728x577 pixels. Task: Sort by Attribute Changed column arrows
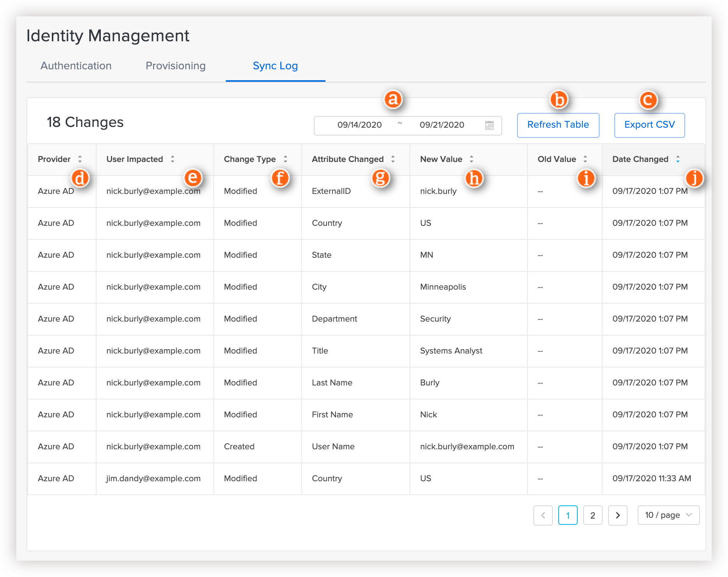coord(393,159)
